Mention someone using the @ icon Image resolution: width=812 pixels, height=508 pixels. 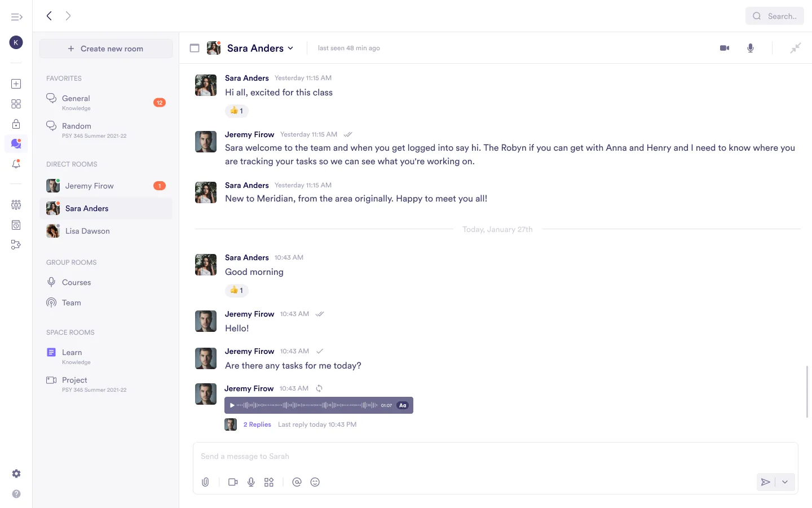click(297, 481)
